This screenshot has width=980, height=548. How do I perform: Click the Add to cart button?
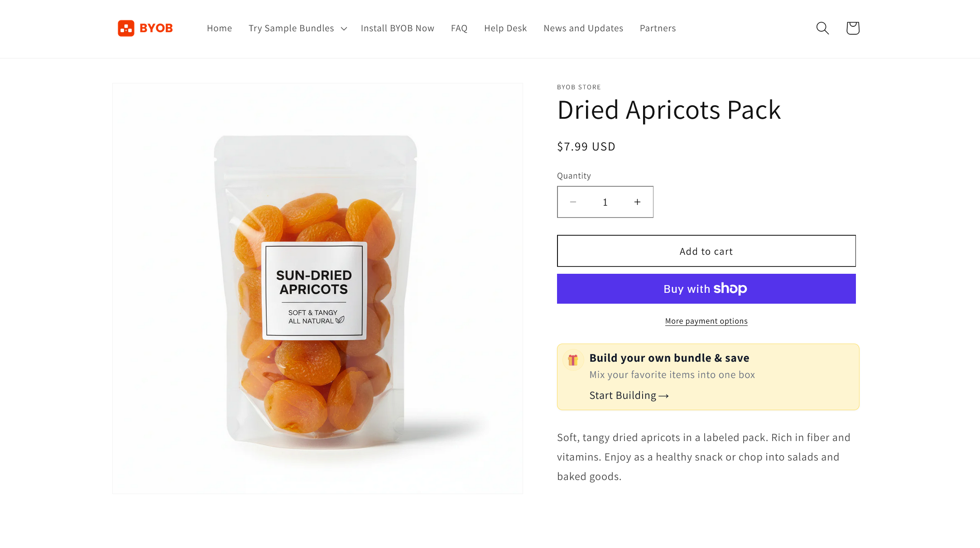coord(706,251)
